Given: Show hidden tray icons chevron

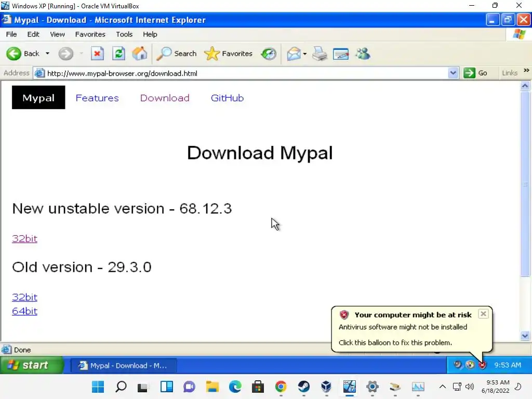Looking at the screenshot, I should pos(443,387).
